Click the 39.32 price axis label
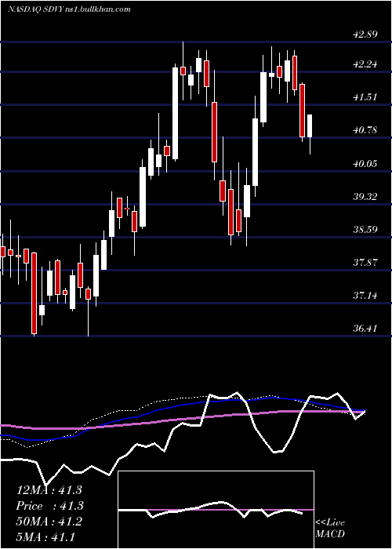392x549 pixels. point(365,196)
